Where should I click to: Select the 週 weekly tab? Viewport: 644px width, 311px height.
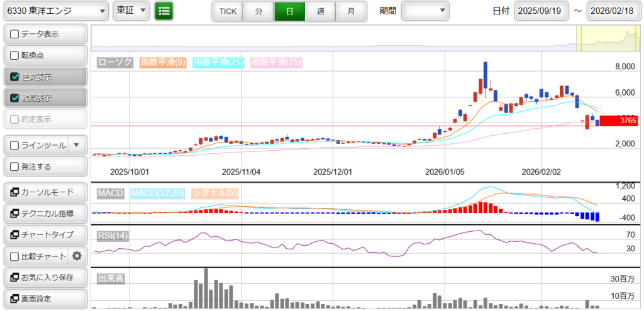[x=321, y=11]
